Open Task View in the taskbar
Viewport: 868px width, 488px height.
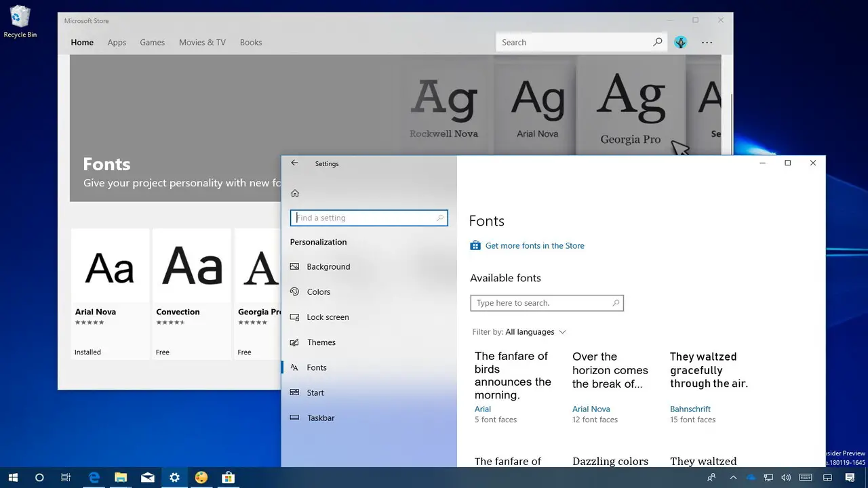tap(66, 478)
